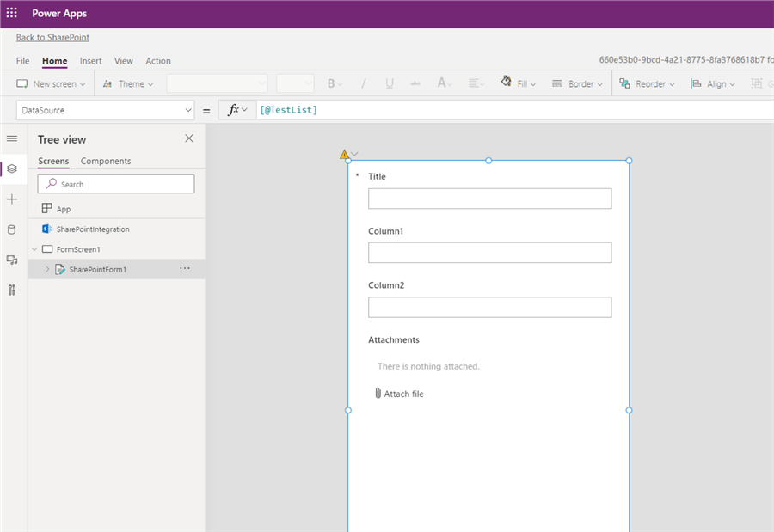The height and width of the screenshot is (532, 774).
Task: Open the Reorder dropdown
Action: (647, 84)
